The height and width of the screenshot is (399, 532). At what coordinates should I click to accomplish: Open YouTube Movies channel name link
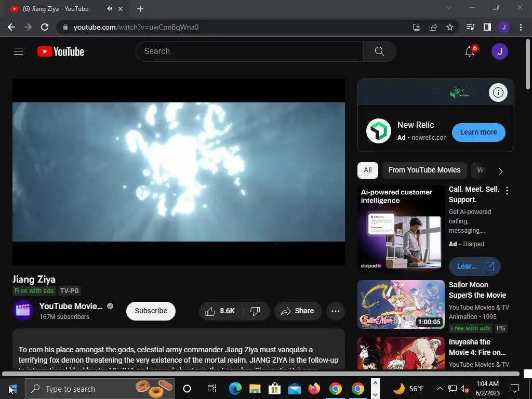coord(71,306)
